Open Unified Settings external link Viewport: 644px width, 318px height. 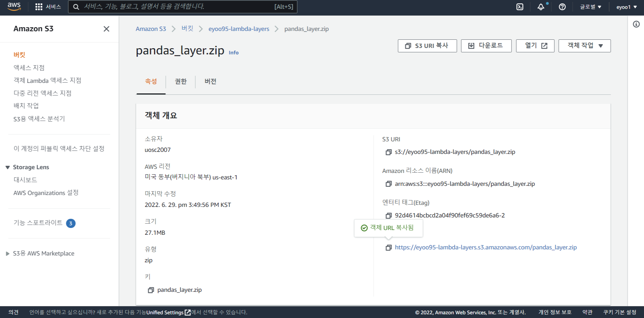coord(168,312)
